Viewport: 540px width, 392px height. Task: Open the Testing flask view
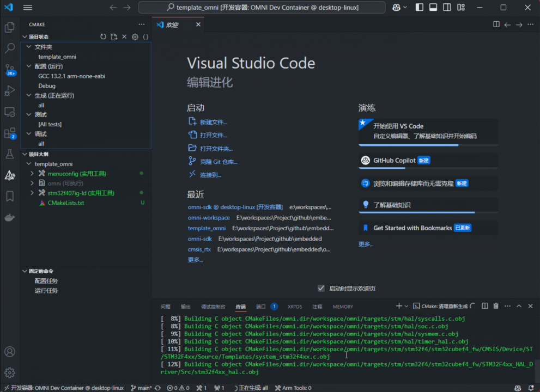[10, 154]
